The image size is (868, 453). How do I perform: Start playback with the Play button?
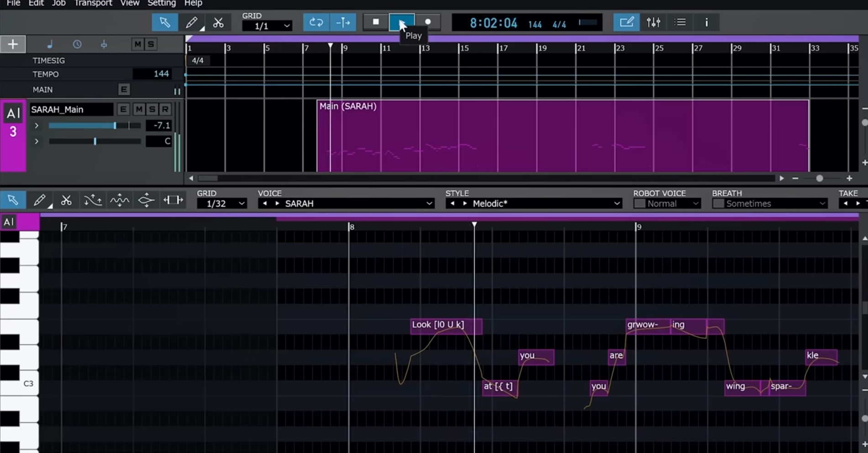(402, 22)
